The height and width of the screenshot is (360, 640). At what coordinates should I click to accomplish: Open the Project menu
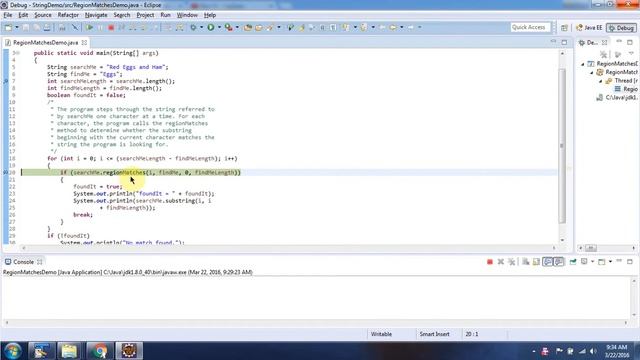click(145, 15)
